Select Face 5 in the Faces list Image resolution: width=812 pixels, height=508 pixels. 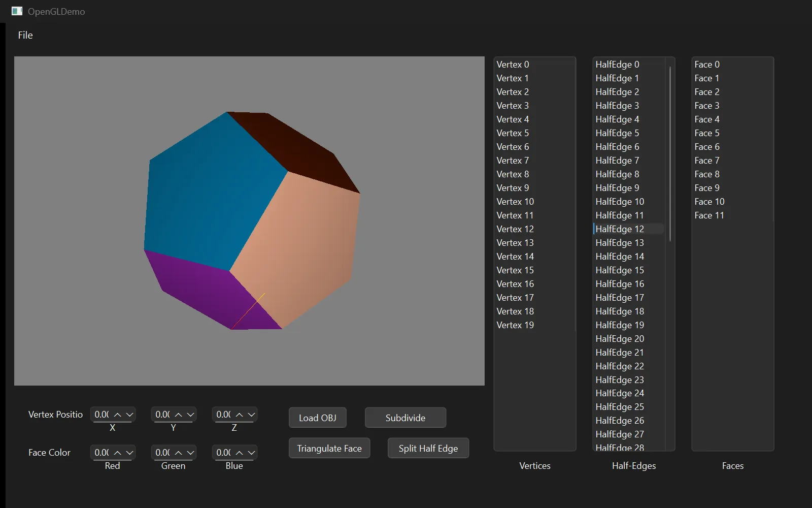pos(732,133)
